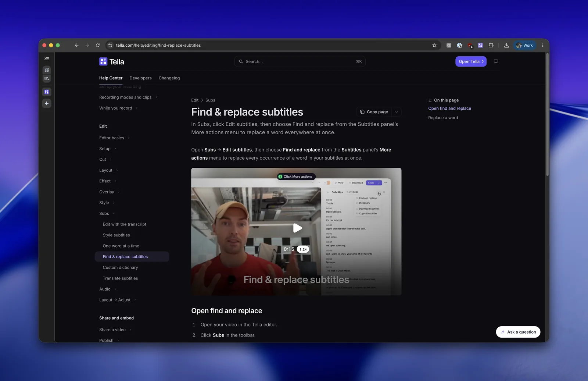The image size is (588, 381).
Task: Switch to the Changelog tab
Action: (x=169, y=78)
